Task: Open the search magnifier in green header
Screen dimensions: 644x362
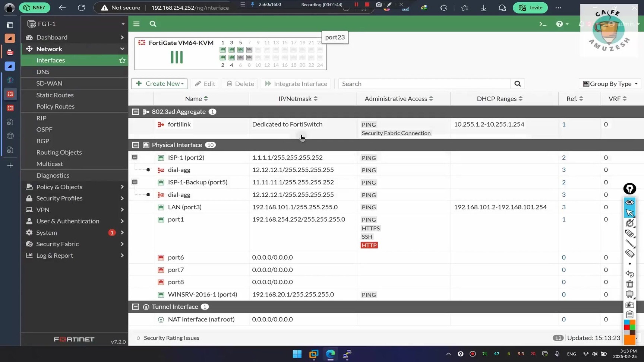Action: pos(153,24)
